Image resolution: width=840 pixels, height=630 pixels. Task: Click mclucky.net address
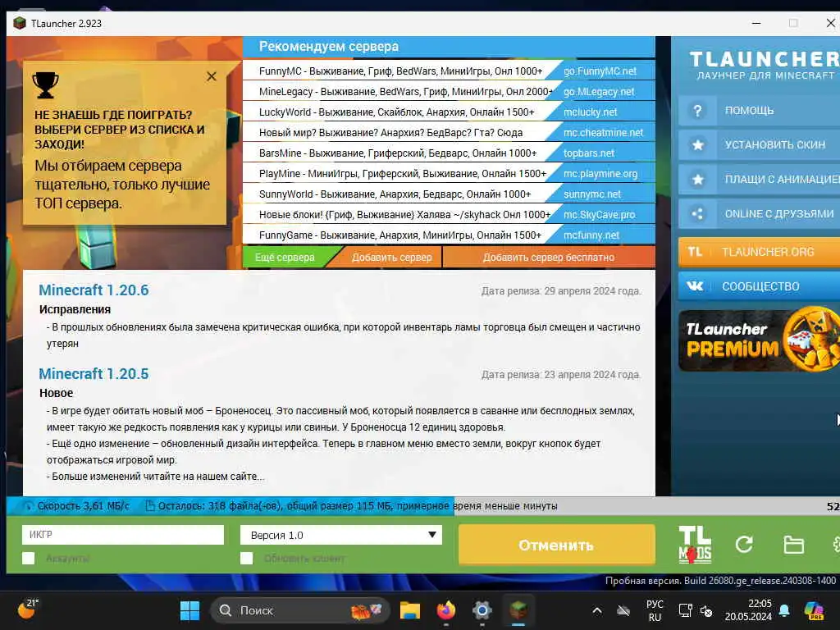tap(591, 112)
